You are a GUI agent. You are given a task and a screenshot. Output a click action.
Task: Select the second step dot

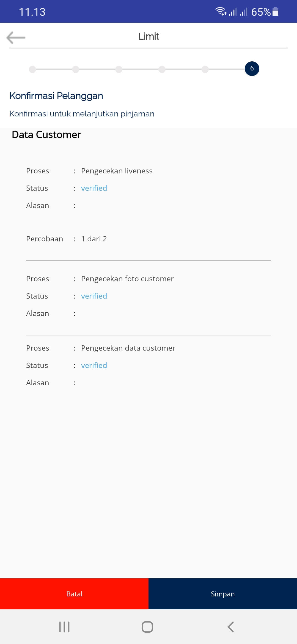click(76, 69)
